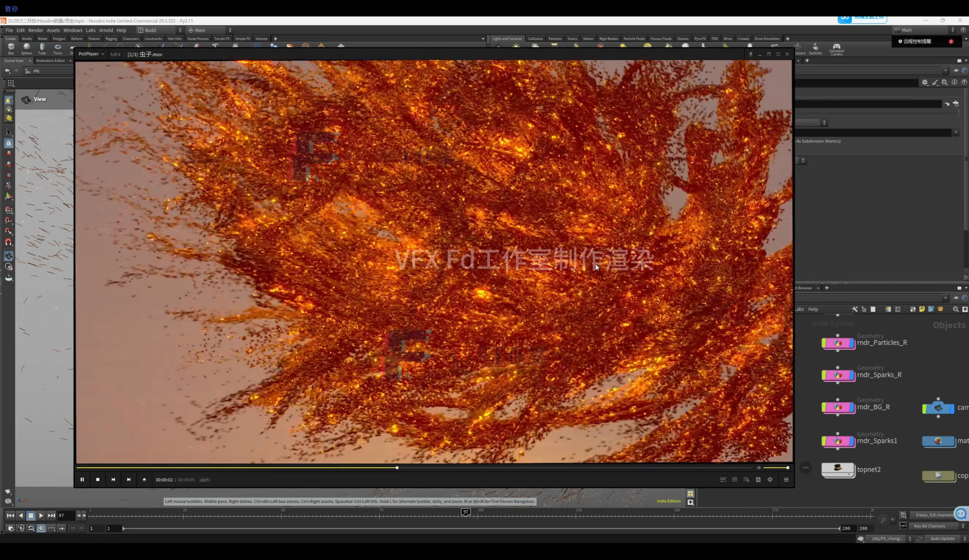This screenshot has width=969, height=560.
Task: Click the Auto Update button at bottom right
Action: pyautogui.click(x=943, y=538)
